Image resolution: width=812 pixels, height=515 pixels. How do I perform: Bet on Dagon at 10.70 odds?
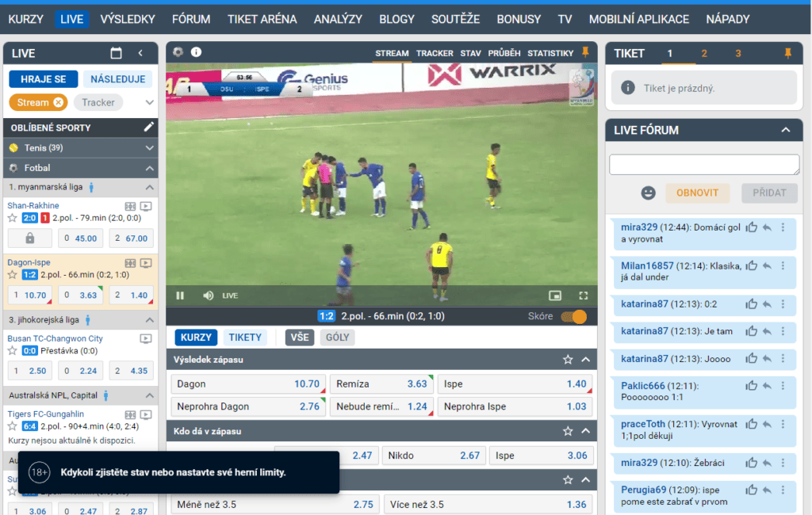tap(248, 384)
